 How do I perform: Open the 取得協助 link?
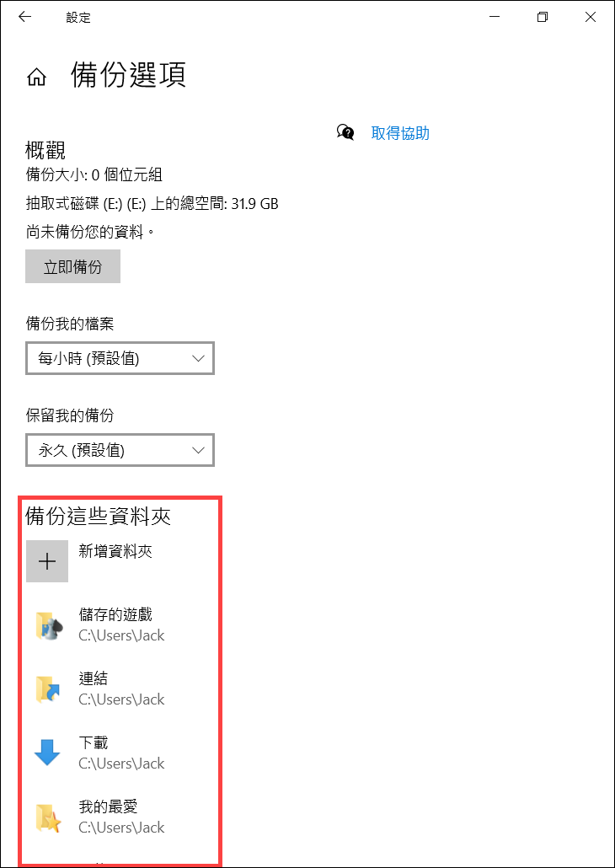pos(400,133)
